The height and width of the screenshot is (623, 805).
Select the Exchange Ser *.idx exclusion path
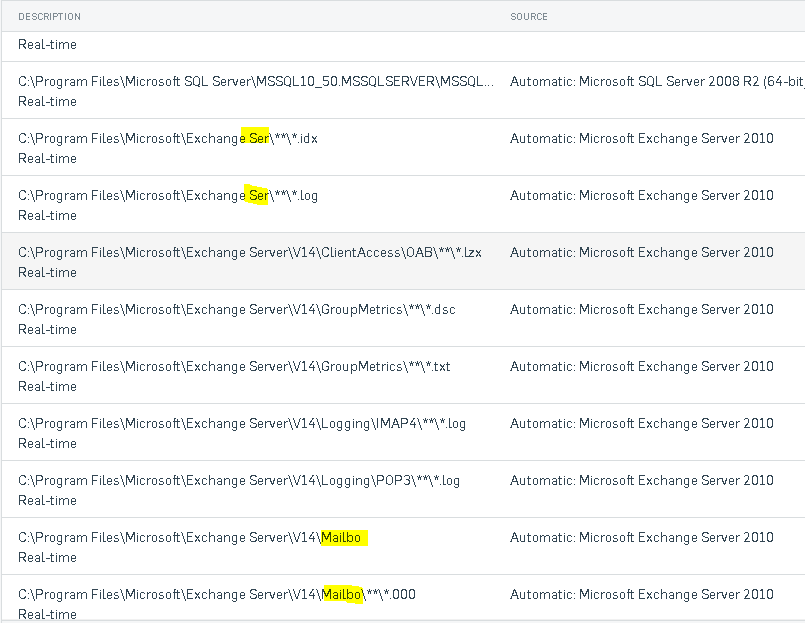(x=168, y=139)
